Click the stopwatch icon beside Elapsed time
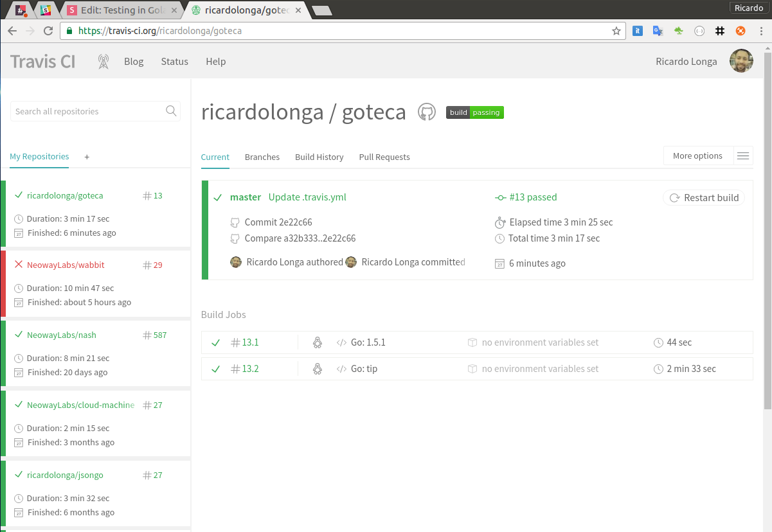This screenshot has width=772, height=532. [500, 222]
